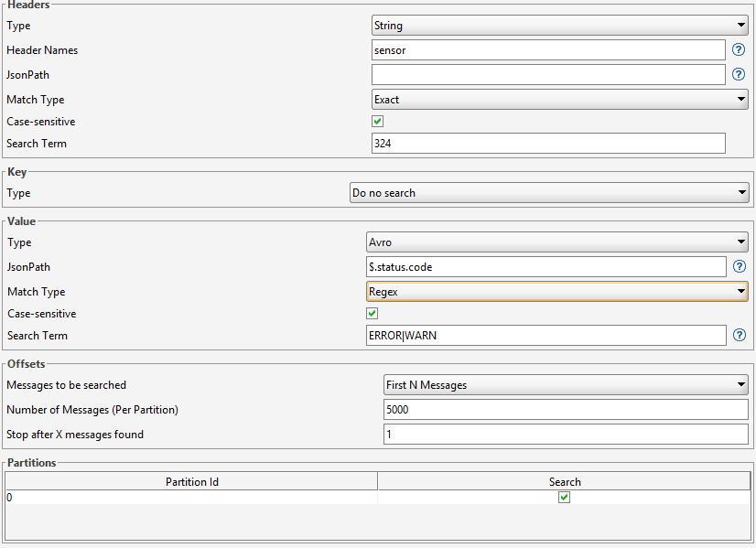Open help for Value JsonPath field
This screenshot has width=756, height=548.
click(x=740, y=266)
